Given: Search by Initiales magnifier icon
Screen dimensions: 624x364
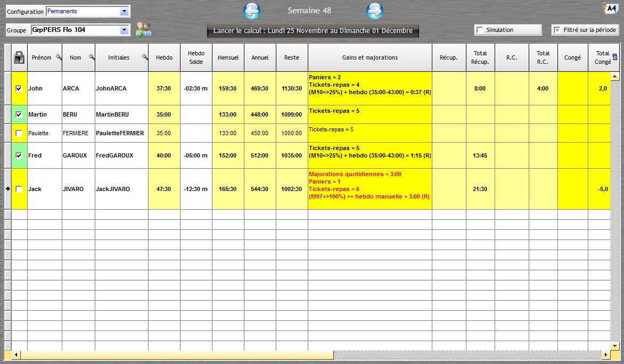Looking at the screenshot, I should pyautogui.click(x=145, y=57).
